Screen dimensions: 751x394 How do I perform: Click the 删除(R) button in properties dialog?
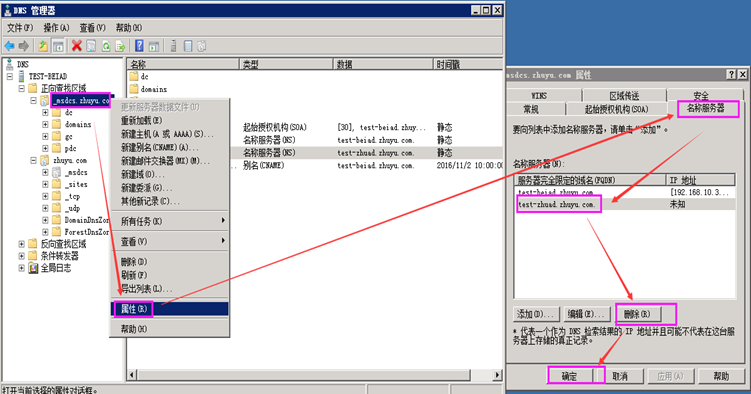tap(637, 314)
